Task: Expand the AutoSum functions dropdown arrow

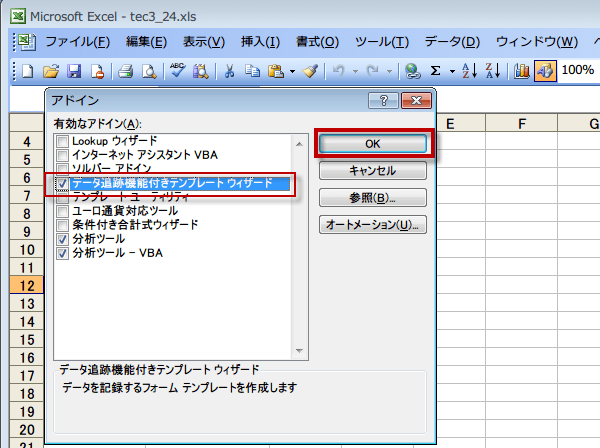Action: pyautogui.click(x=452, y=72)
